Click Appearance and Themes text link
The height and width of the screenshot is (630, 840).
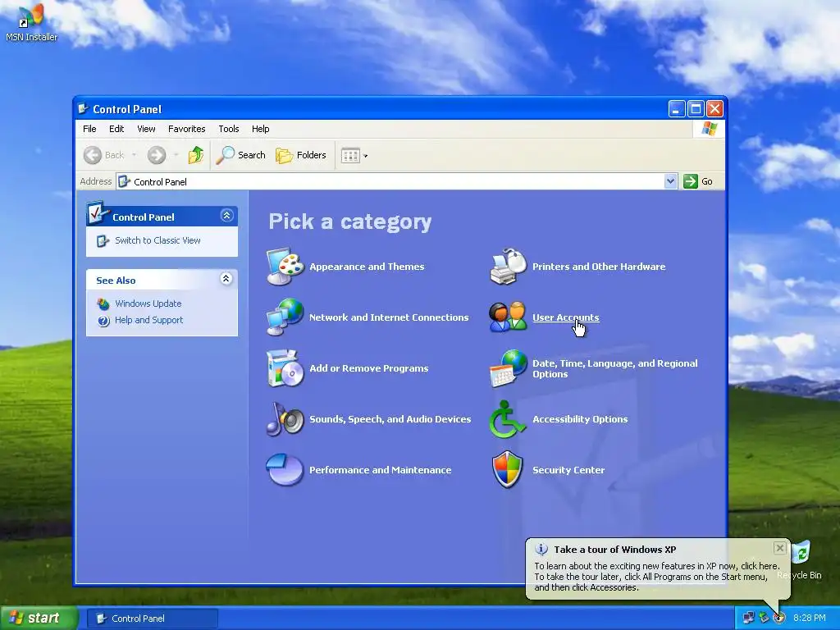(x=367, y=267)
